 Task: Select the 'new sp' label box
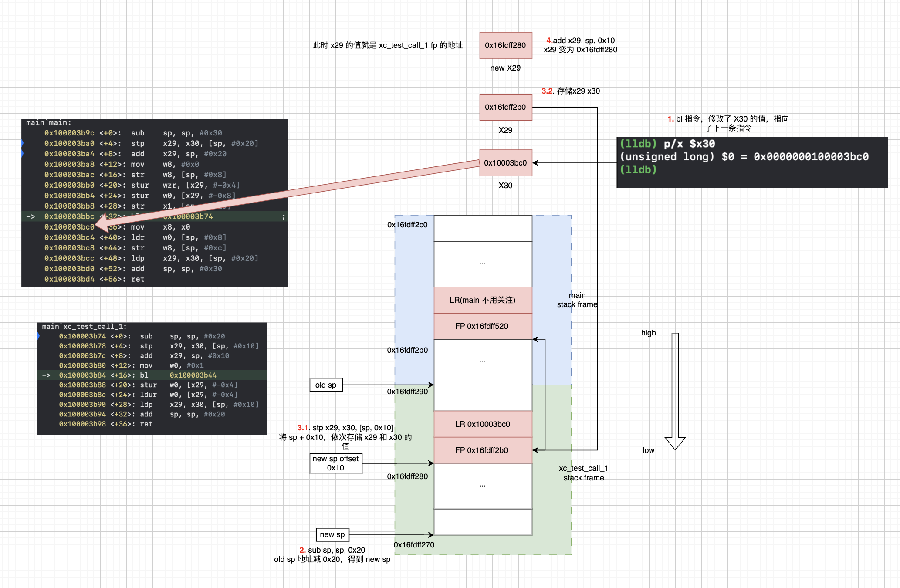332,534
